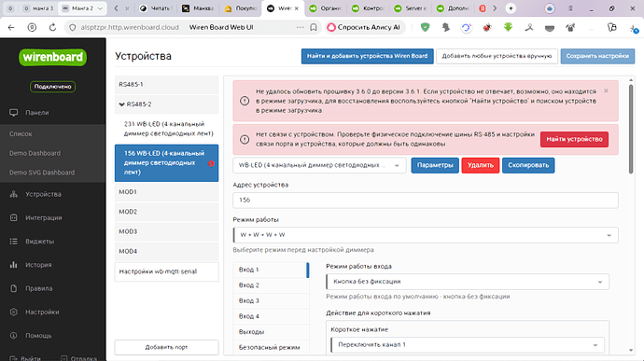This screenshot has width=644, height=361.
Task: Select MOD1 port
Action: (166, 192)
